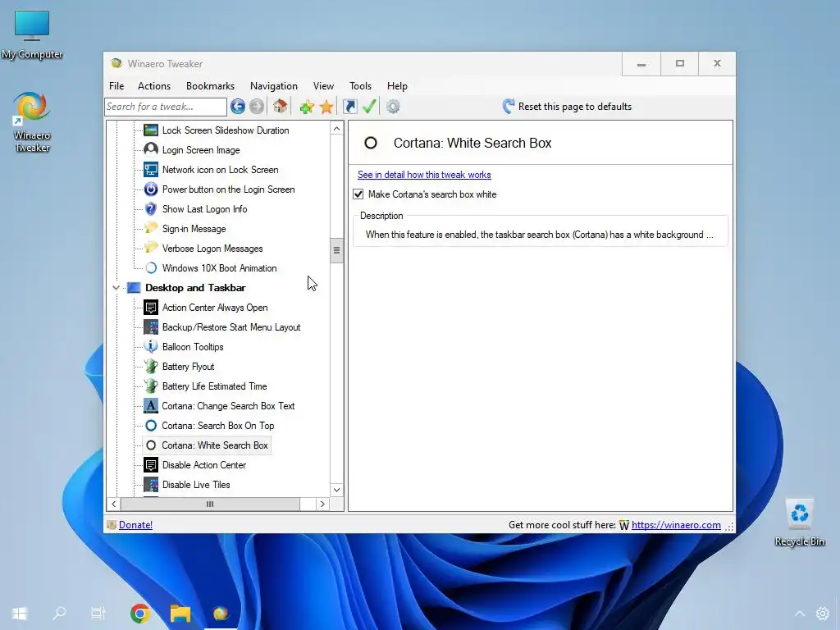This screenshot has width=840, height=630.
Task: Click the Power button on Login Screen icon
Action: pyautogui.click(x=151, y=189)
